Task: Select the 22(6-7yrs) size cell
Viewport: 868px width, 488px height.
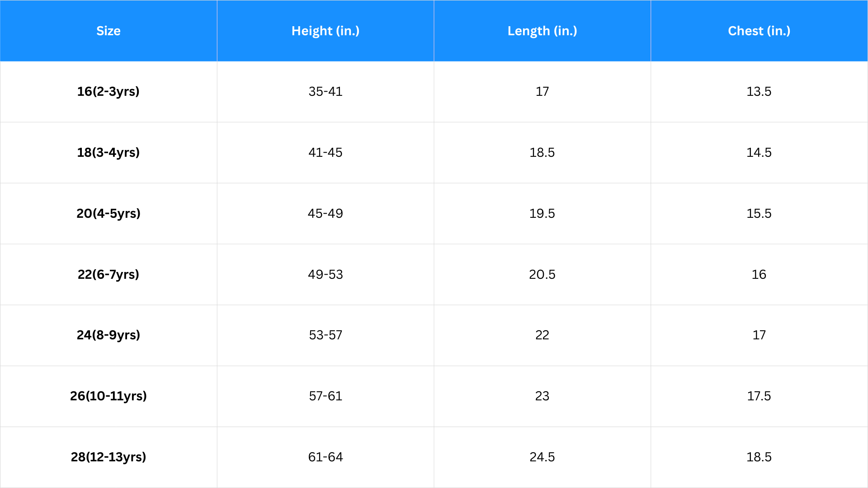Action: tap(108, 274)
